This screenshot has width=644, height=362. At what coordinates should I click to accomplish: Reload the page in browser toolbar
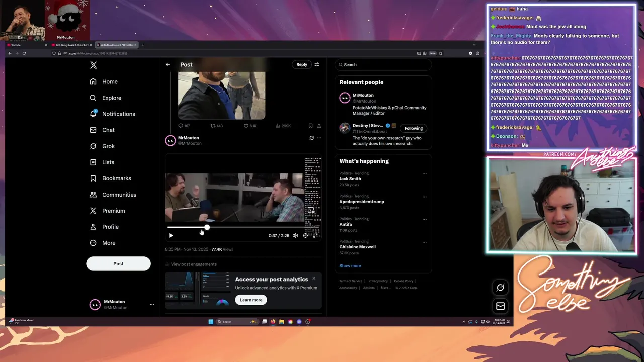point(24,53)
